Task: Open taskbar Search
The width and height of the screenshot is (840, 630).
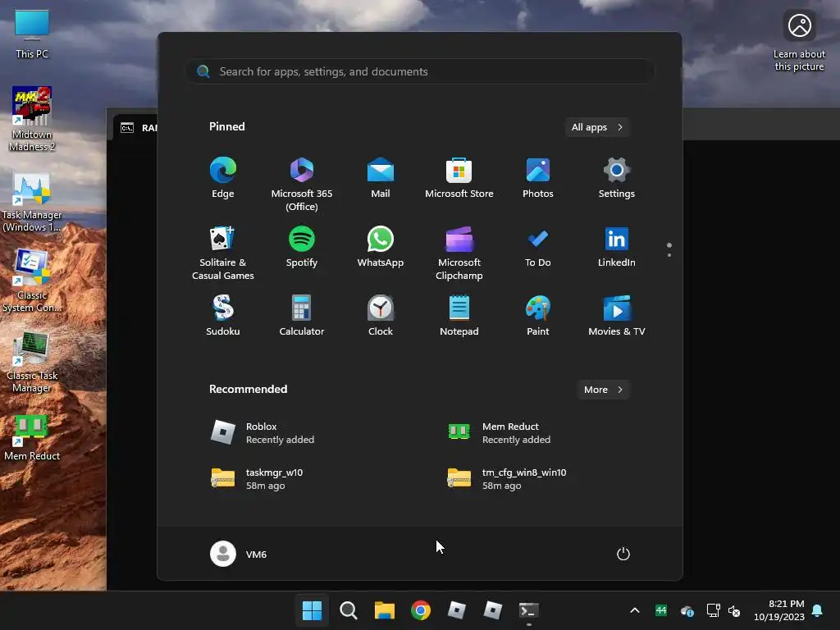Action: click(348, 610)
